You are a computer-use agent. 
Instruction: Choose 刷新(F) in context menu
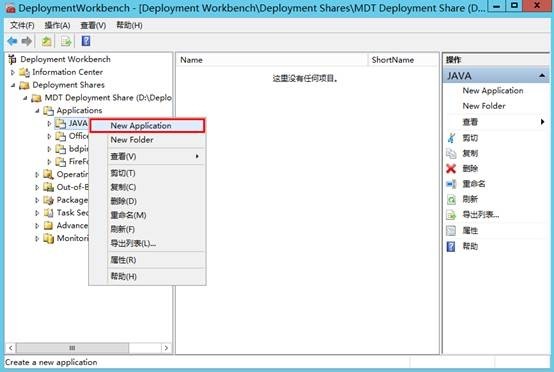click(147, 229)
